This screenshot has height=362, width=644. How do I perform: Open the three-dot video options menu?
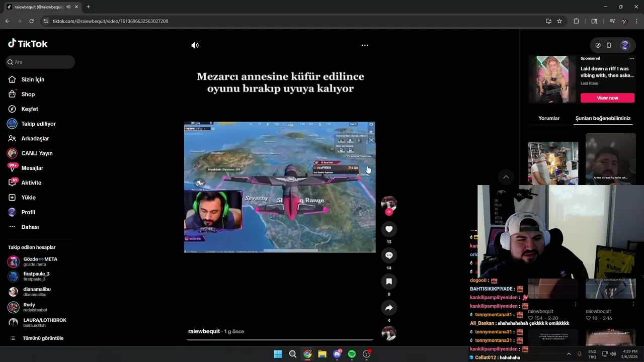365,45
